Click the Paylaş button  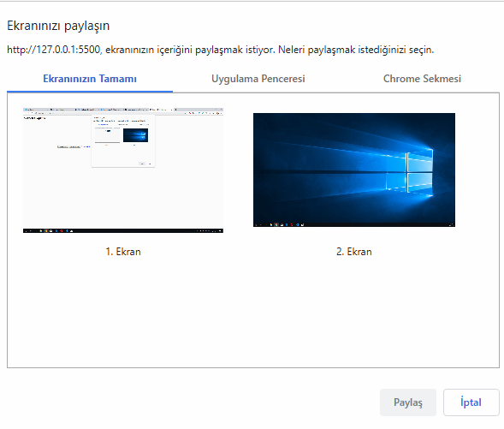click(408, 402)
